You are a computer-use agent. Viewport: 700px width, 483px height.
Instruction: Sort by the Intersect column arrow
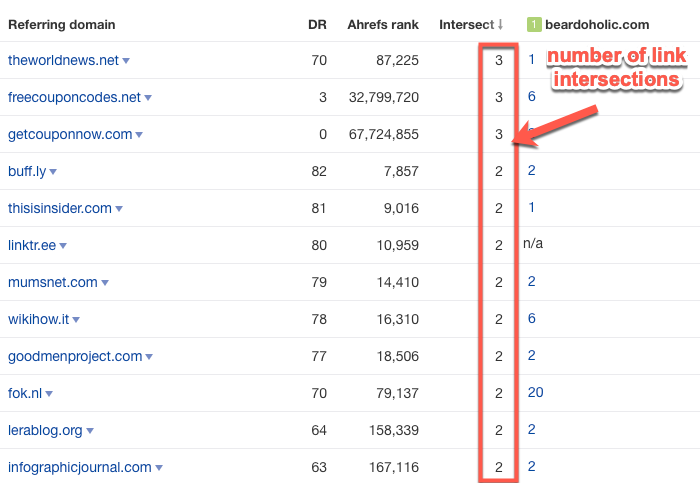click(502, 25)
